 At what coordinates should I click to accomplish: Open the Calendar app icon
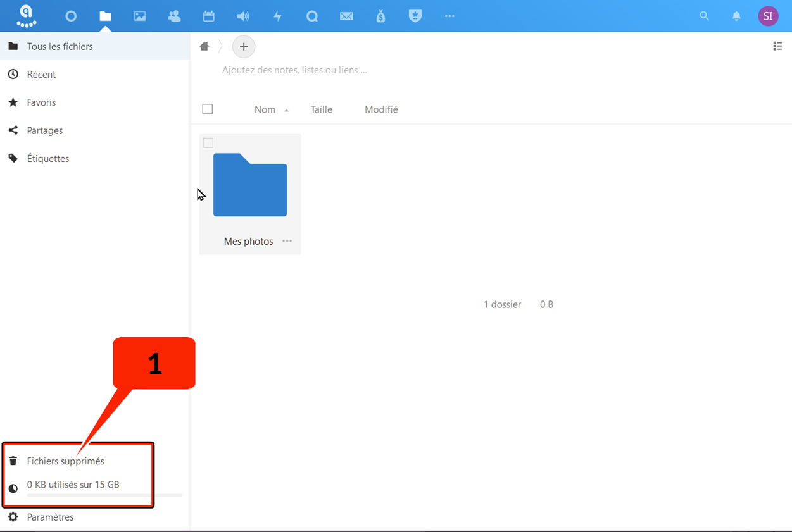tap(208, 16)
